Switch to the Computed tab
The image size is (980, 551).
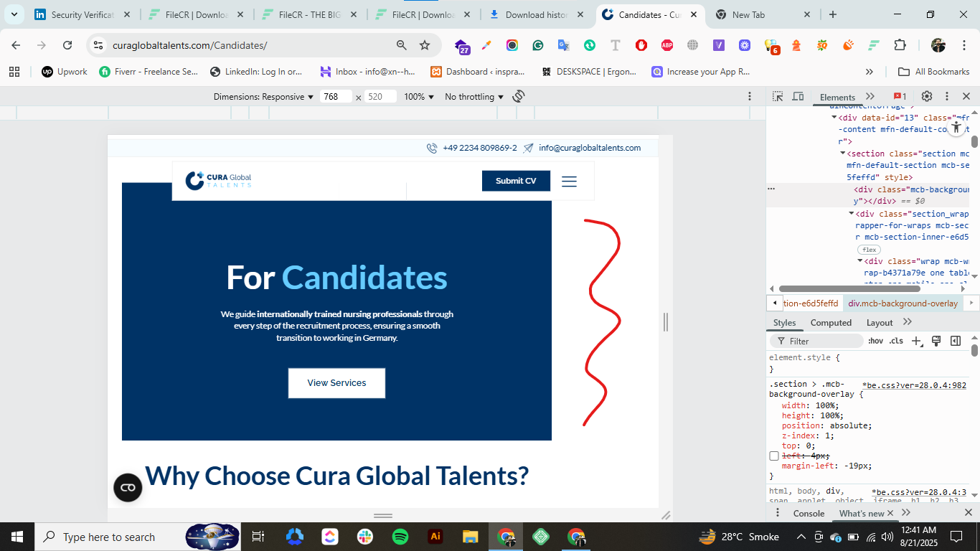(x=831, y=323)
